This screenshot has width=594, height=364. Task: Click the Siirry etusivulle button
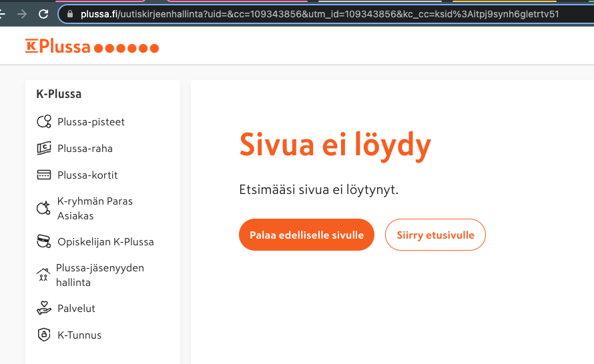(x=435, y=235)
